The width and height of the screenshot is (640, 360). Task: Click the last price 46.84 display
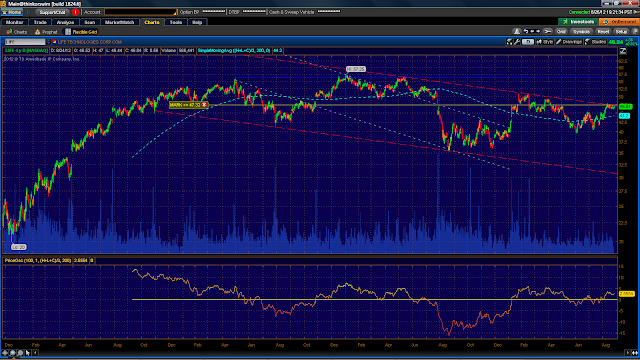616,42
